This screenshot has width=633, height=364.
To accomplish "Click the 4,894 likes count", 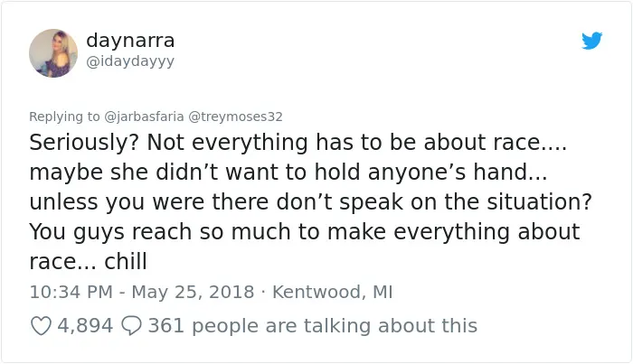I will [85, 326].
